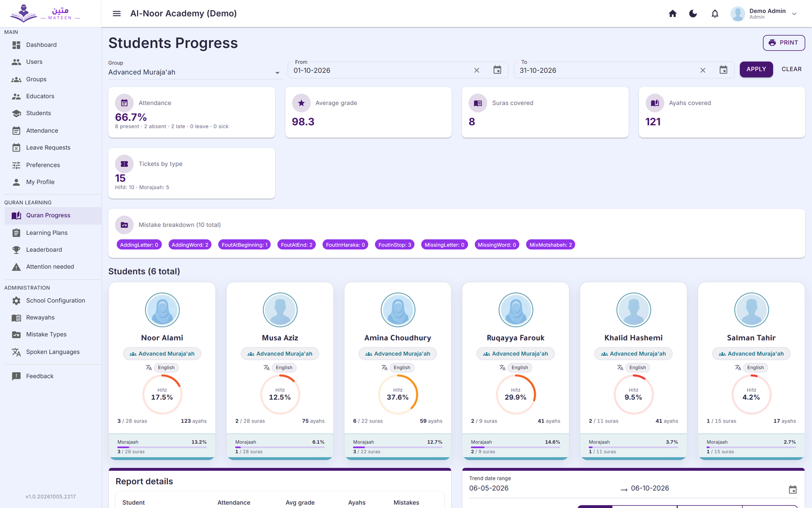Switch to dark mode moon icon
Viewport: 812px width, 508px height.
pos(693,14)
